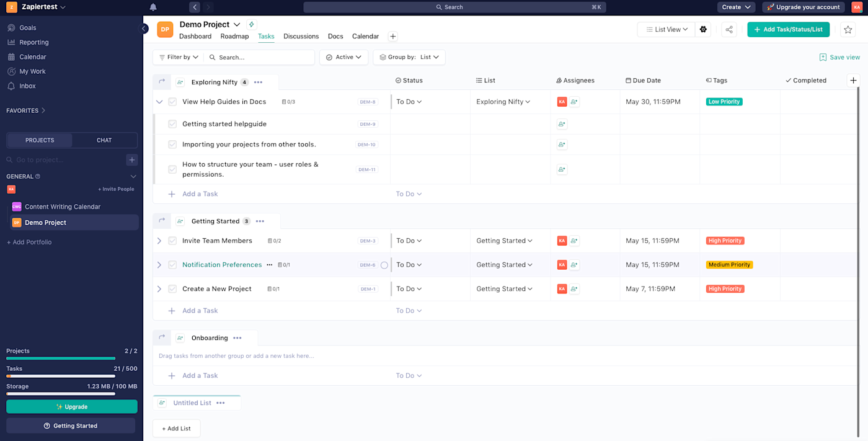Check off Importing your projects subtask
Screen dimensions: 868x441
[172, 145]
